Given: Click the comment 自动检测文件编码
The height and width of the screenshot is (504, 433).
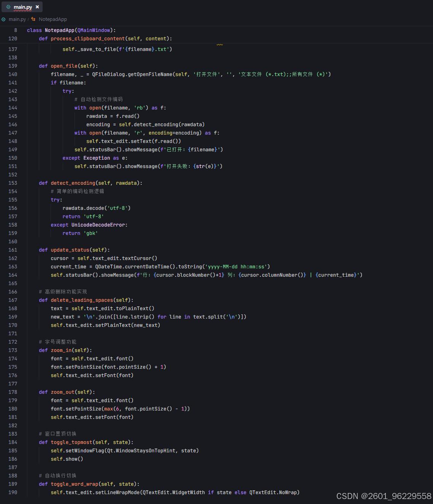Looking at the screenshot, I should 98,99.
